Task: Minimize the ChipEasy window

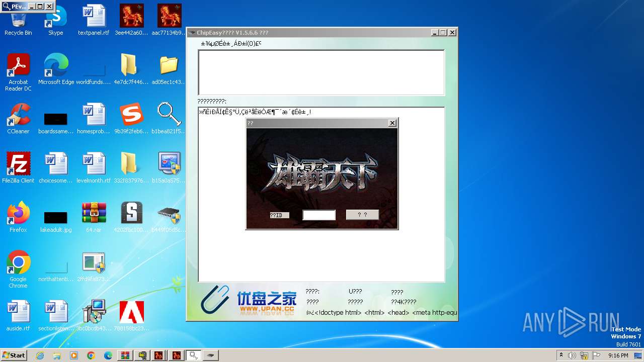Action: (x=435, y=33)
